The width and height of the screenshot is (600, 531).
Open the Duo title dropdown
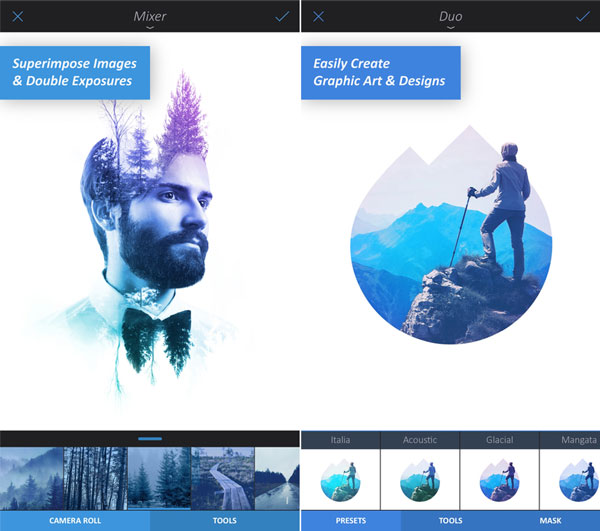tap(451, 18)
